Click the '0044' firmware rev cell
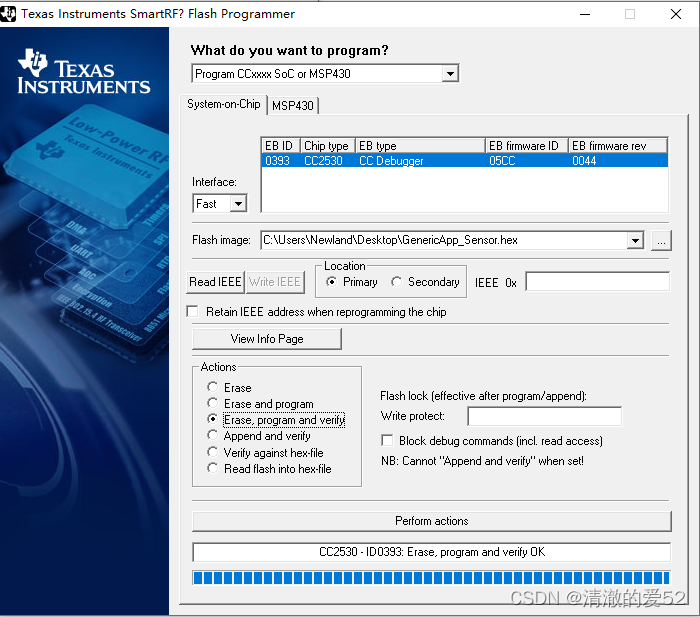700x617 pixels. coord(584,161)
